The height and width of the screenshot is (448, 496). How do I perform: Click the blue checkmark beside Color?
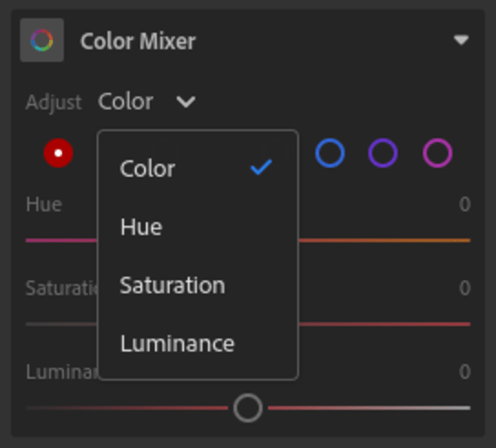click(x=261, y=167)
